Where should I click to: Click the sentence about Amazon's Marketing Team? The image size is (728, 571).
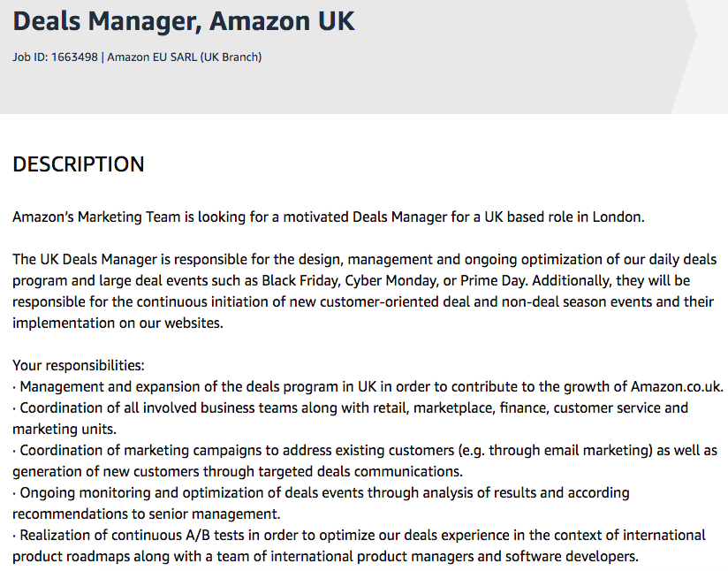(329, 217)
